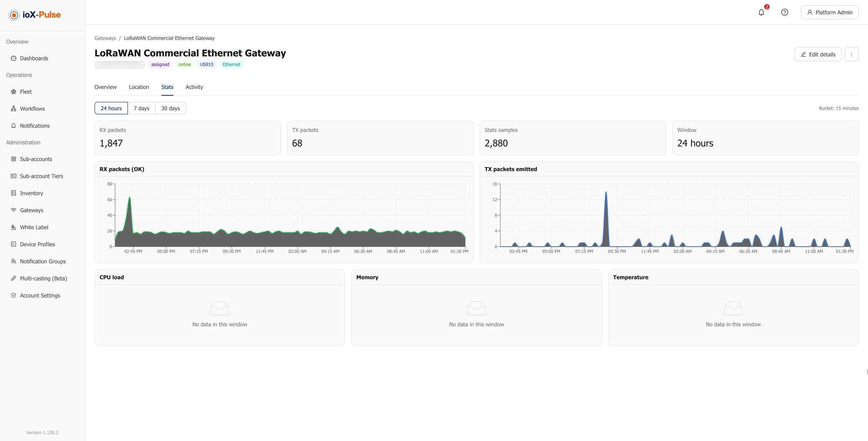Click the Multi-casting (Beta) icon
Screen dimensions: 868x441
pos(13,279)
